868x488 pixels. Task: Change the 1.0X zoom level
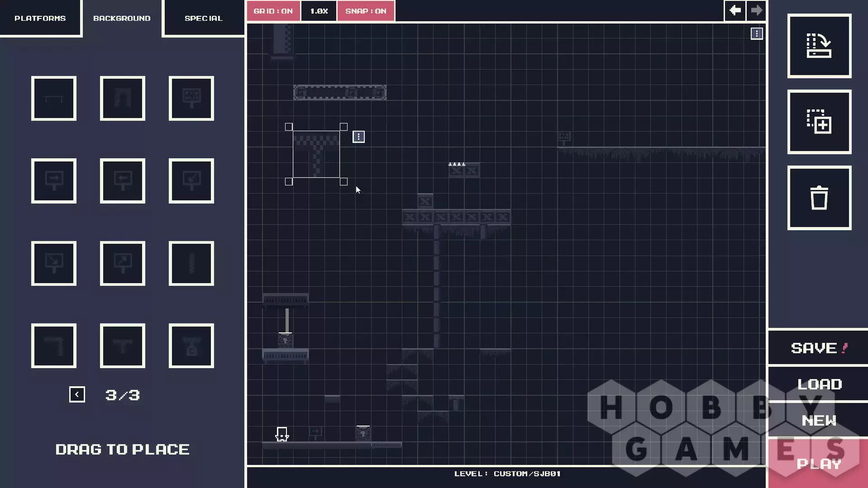pyautogui.click(x=319, y=11)
